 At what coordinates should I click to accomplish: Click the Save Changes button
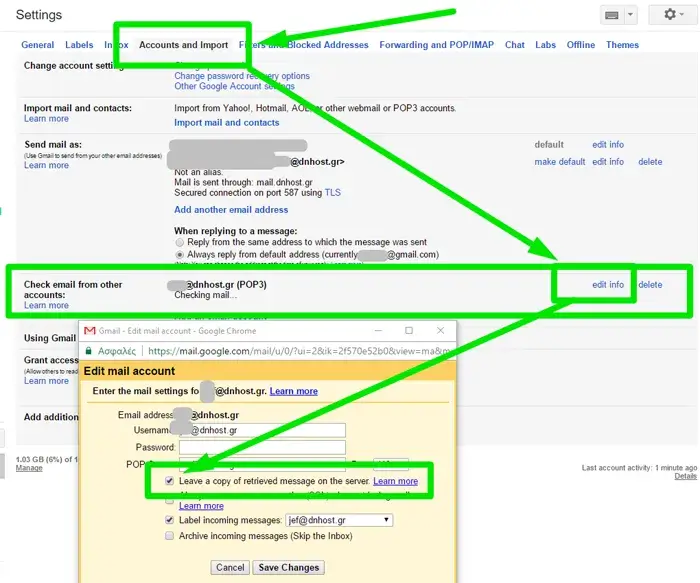(x=289, y=567)
